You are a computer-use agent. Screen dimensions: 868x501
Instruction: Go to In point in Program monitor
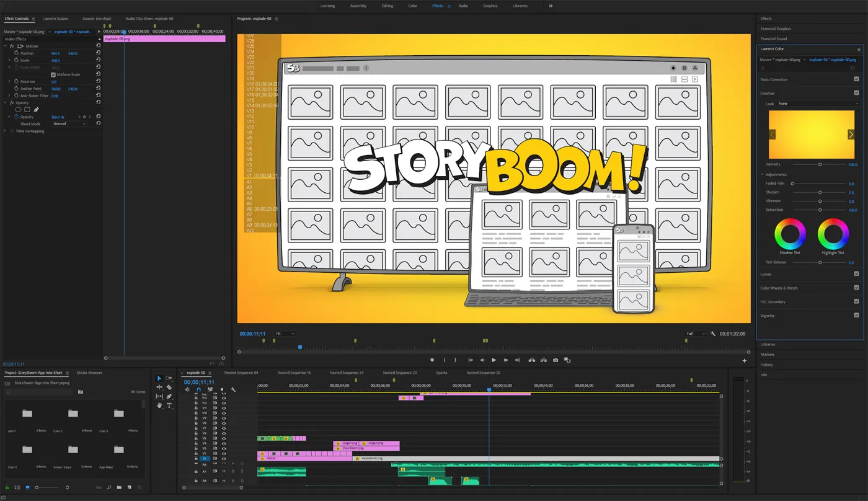pyautogui.click(x=471, y=360)
